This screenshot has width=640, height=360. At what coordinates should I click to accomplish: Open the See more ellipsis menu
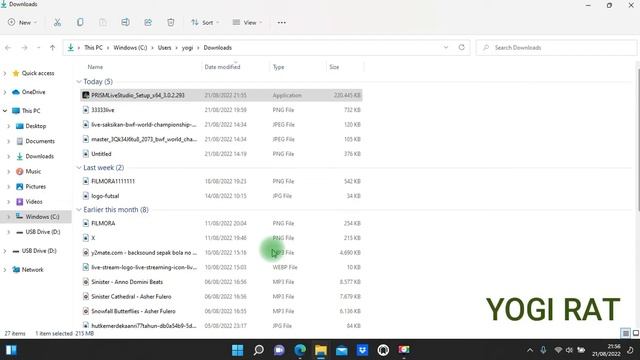tap(282, 22)
